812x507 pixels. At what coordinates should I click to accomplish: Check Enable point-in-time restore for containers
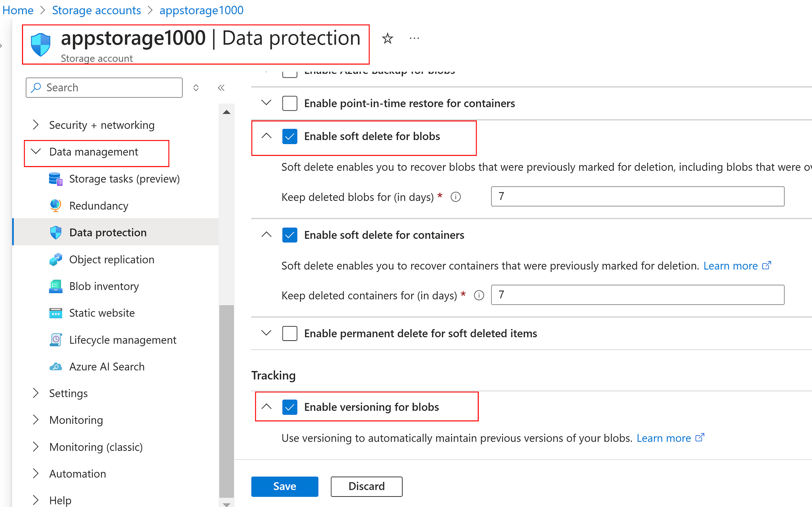tap(290, 103)
